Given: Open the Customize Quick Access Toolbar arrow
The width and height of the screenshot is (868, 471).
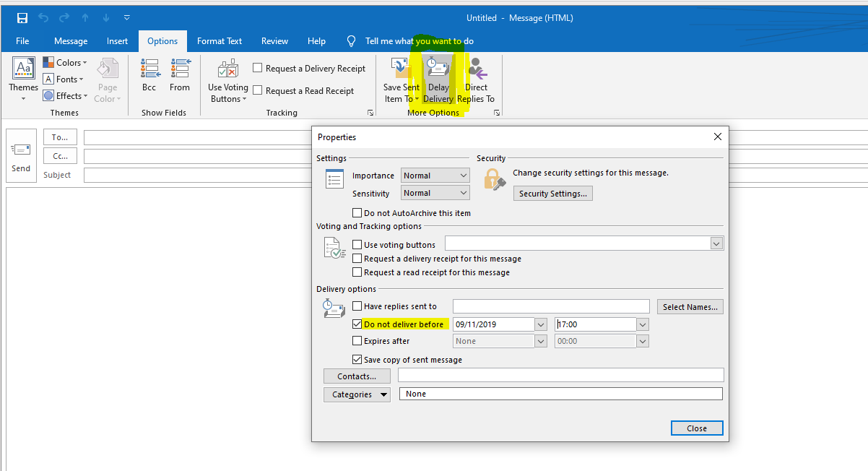Looking at the screenshot, I should [127, 18].
